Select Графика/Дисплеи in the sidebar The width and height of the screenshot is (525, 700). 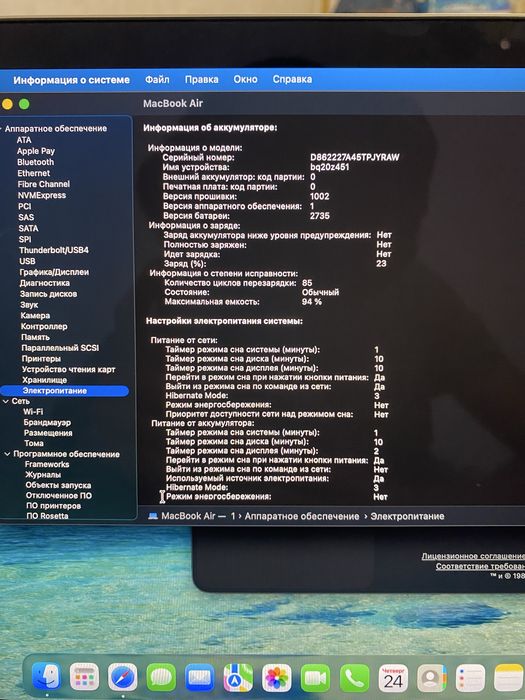coord(54,272)
